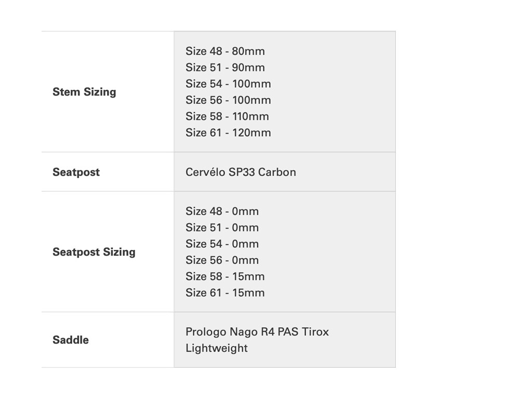Select Size 58 - 15mm seatpost entry

[225, 276]
